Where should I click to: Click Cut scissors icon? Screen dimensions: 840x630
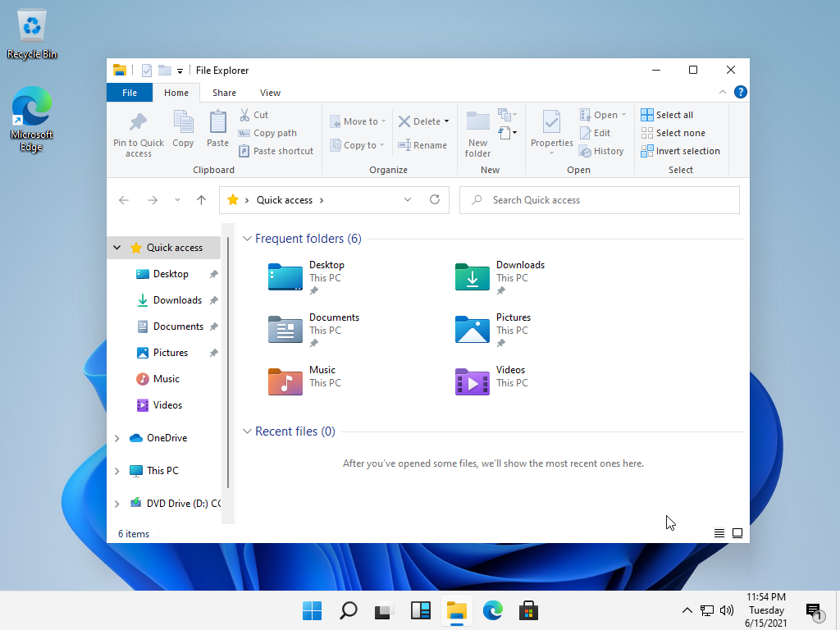244,115
